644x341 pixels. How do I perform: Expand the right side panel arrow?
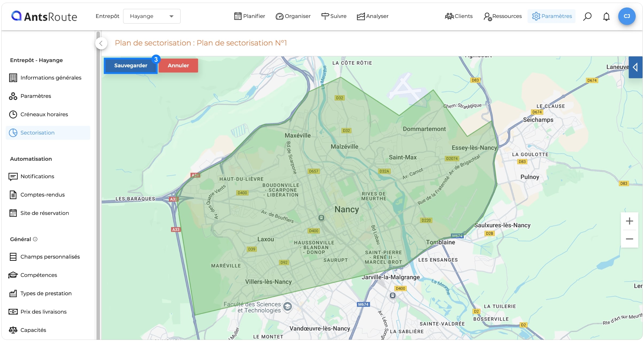(635, 67)
